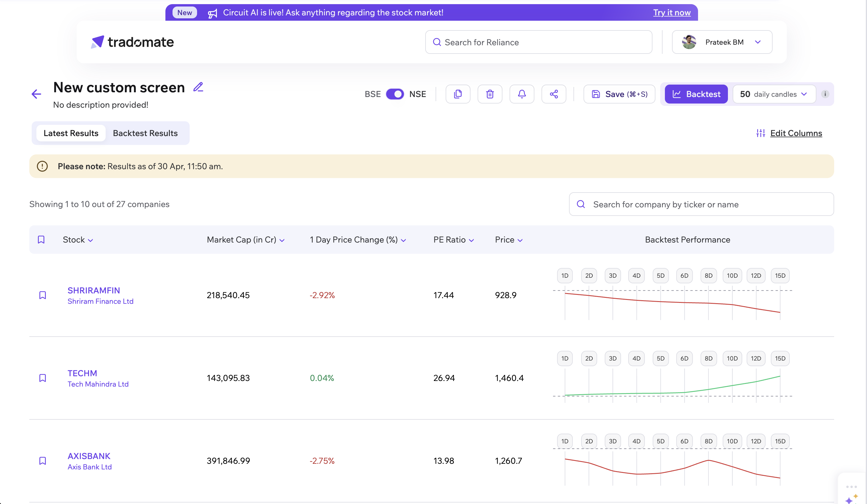Click the company ticker search field

pyautogui.click(x=701, y=204)
